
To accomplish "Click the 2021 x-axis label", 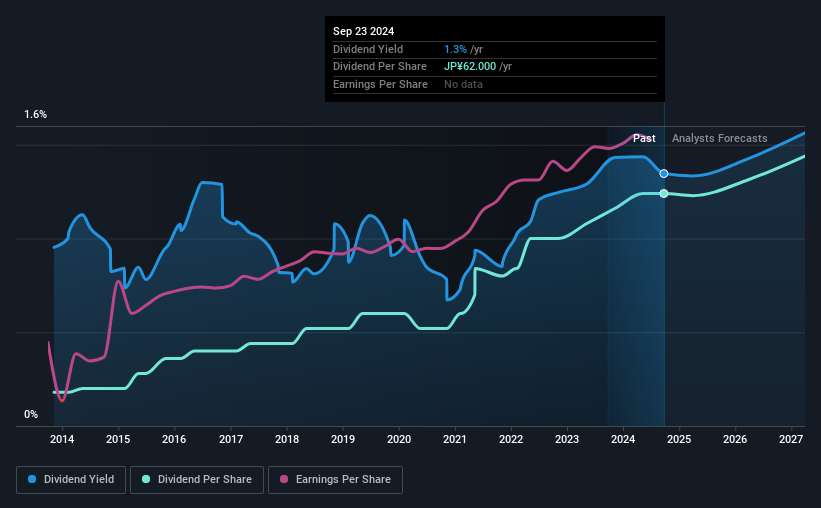I will [454, 439].
